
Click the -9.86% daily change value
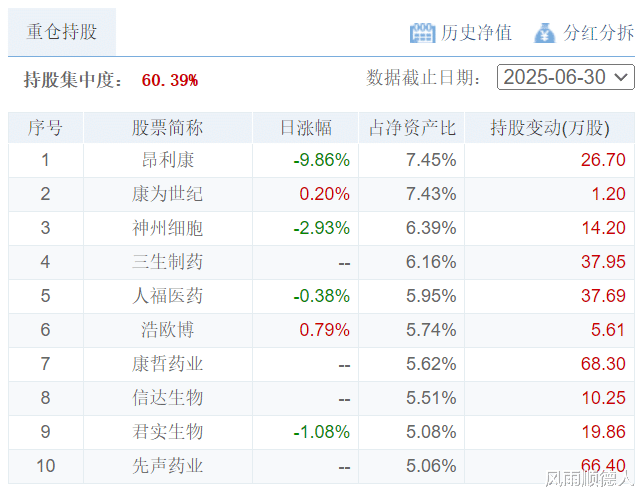[322, 160]
